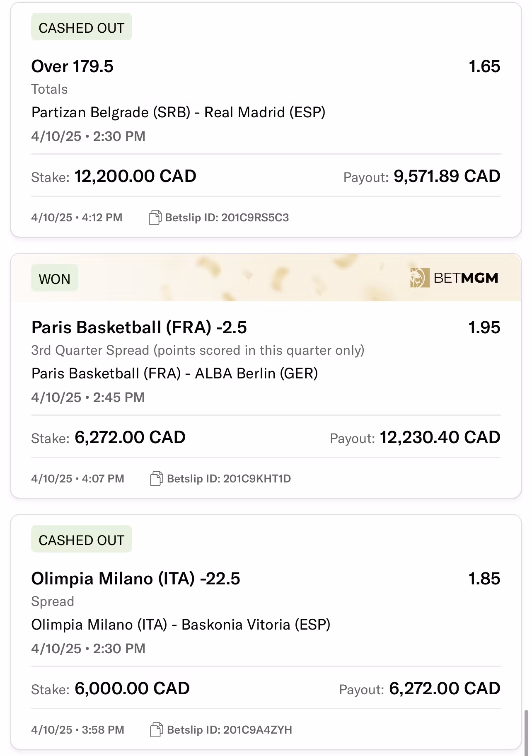Click the BetMGM lion logo

(419, 278)
